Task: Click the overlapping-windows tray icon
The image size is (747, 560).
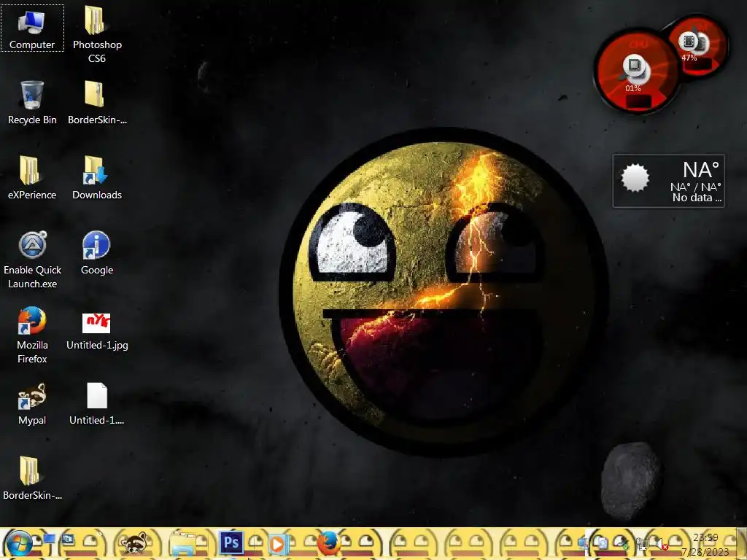Action: pos(601,543)
